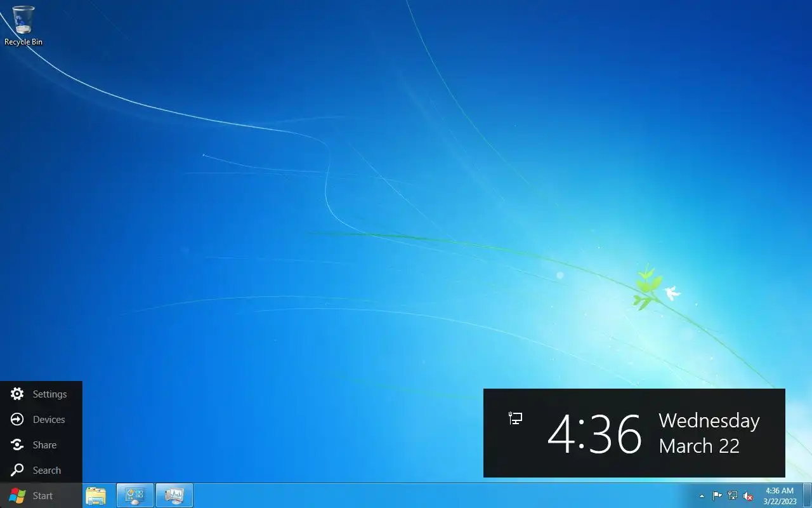Image resolution: width=812 pixels, height=508 pixels.
Task: Open the Recycle Bin desktop icon
Action: tap(23, 26)
